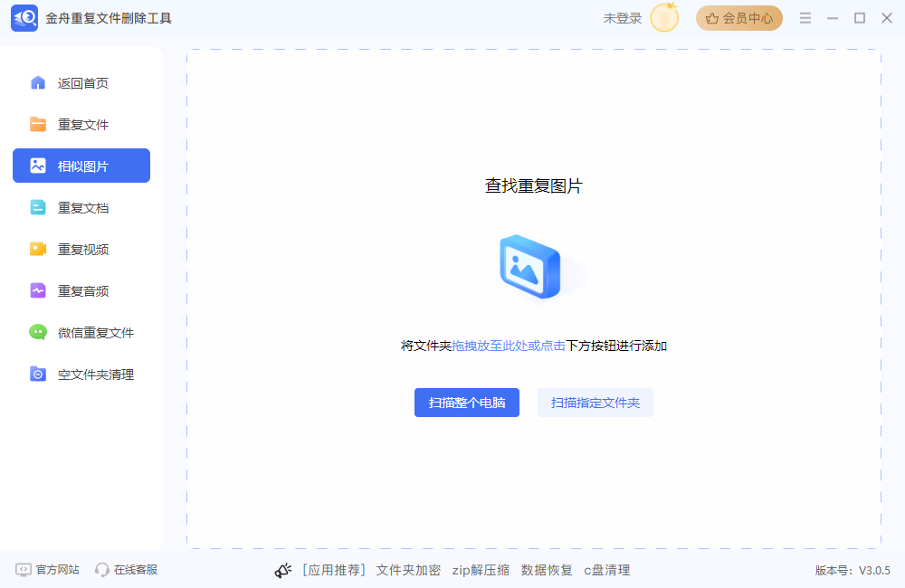Minimize the application window
This screenshot has height=588, width=905.
(833, 18)
